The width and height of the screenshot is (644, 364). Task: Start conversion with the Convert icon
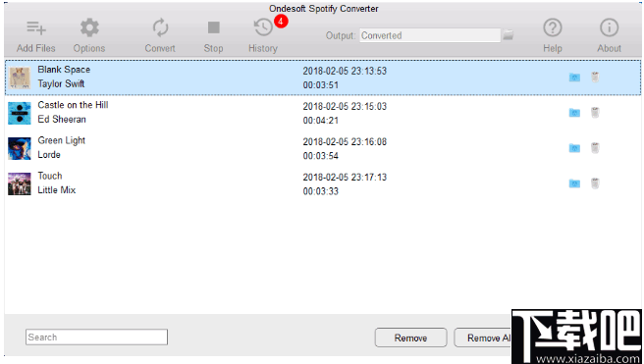coord(160,27)
